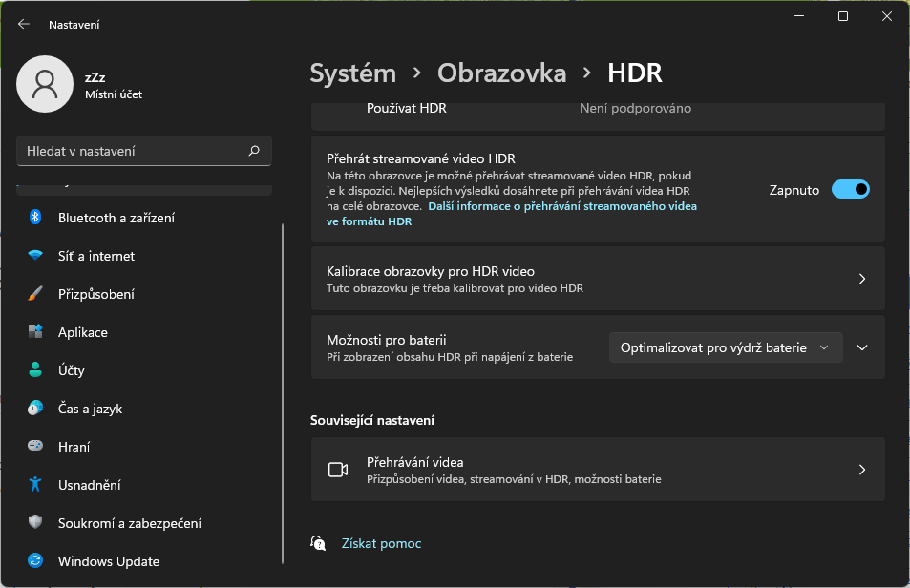Open Přizpůsobení via paintbrush icon
The height and width of the screenshot is (588, 910).
(35, 294)
